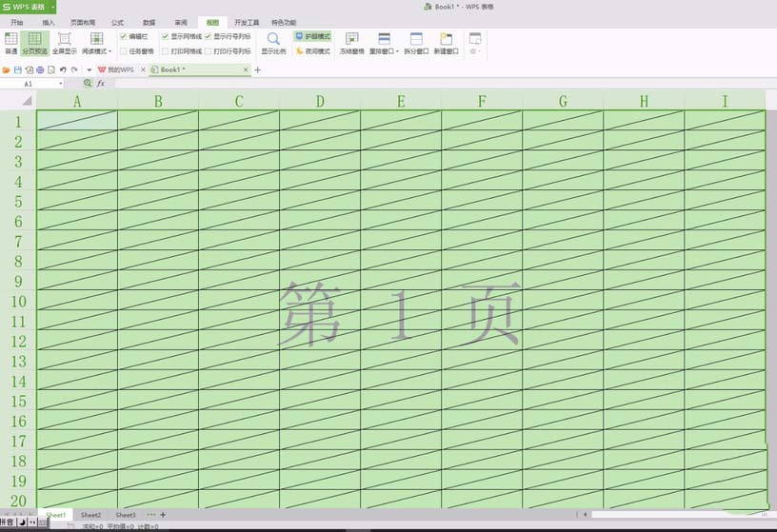The image size is (777, 532).
Task: Check the 打印网格线 checkbox
Action: (x=165, y=51)
